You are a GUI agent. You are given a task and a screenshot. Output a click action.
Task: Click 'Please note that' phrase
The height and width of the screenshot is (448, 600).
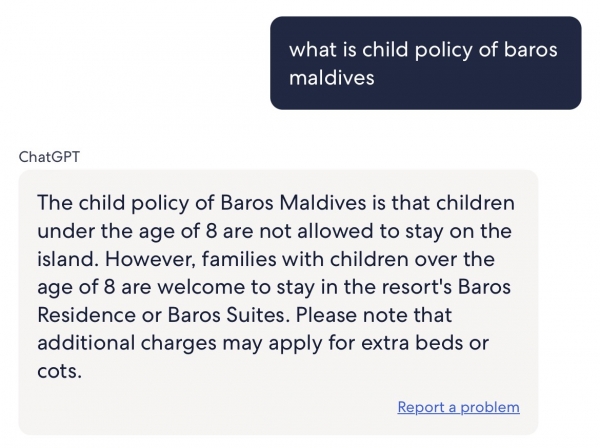[x=374, y=315]
